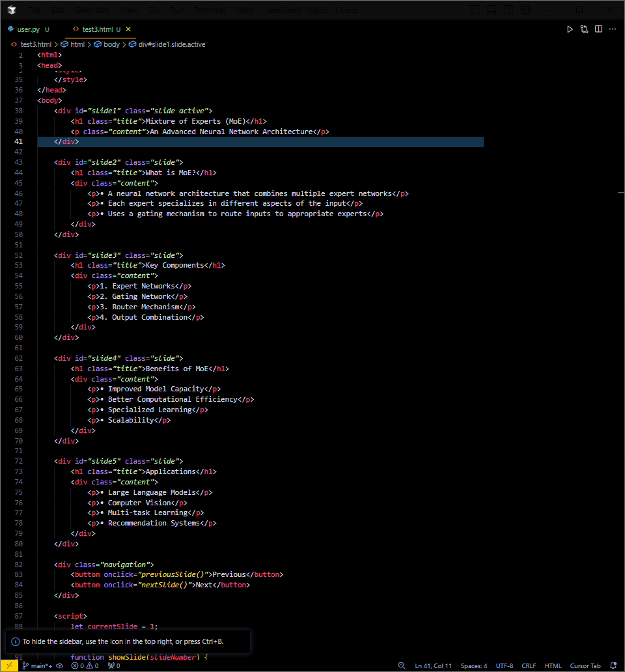Toggle the bottom panel layout icon
Image resolution: width=625 pixels, height=672 pixels.
coord(492,10)
